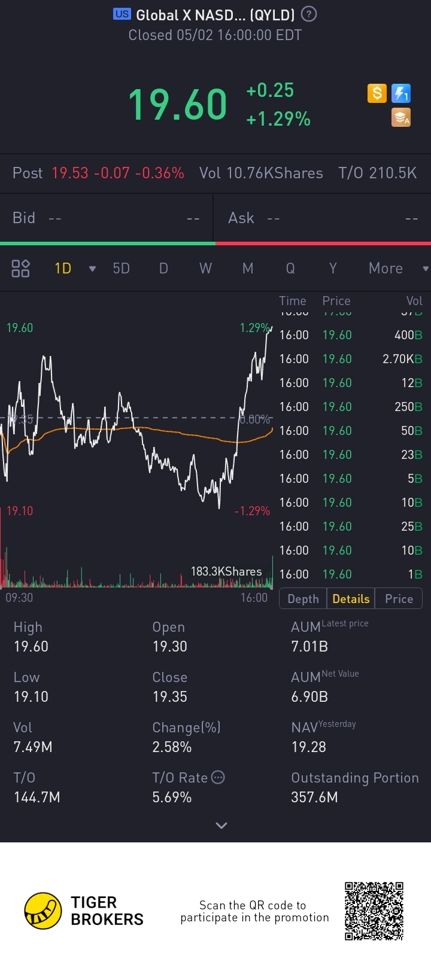Expand more details with the bottom chevron

tap(221, 825)
